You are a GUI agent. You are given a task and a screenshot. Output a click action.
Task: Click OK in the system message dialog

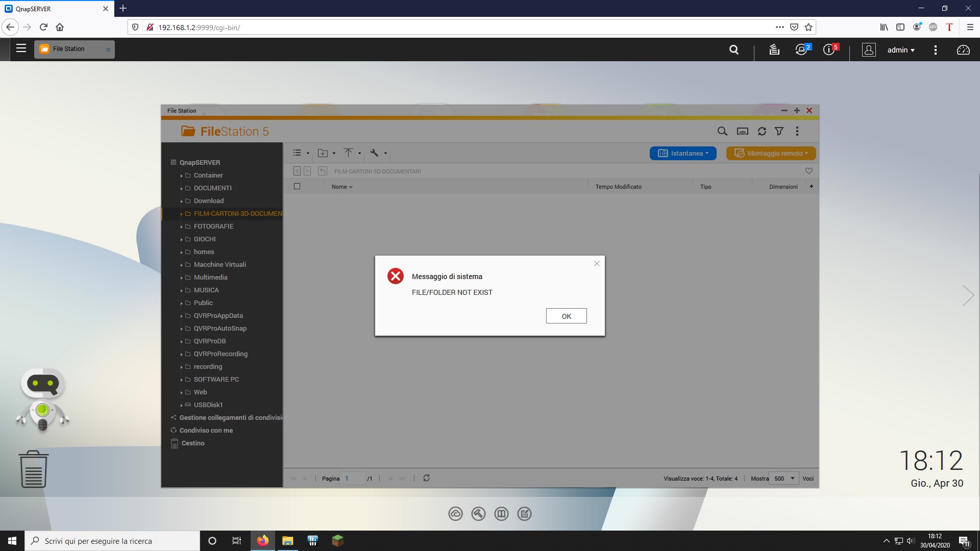click(566, 316)
